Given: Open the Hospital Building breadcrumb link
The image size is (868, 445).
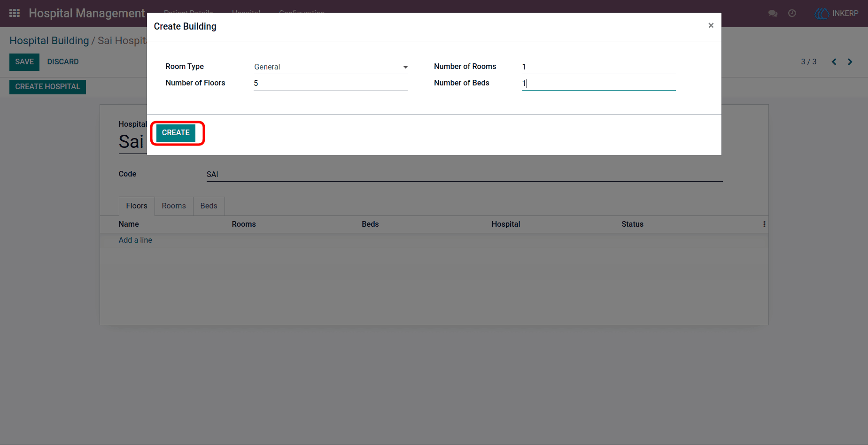Looking at the screenshot, I should (49, 41).
